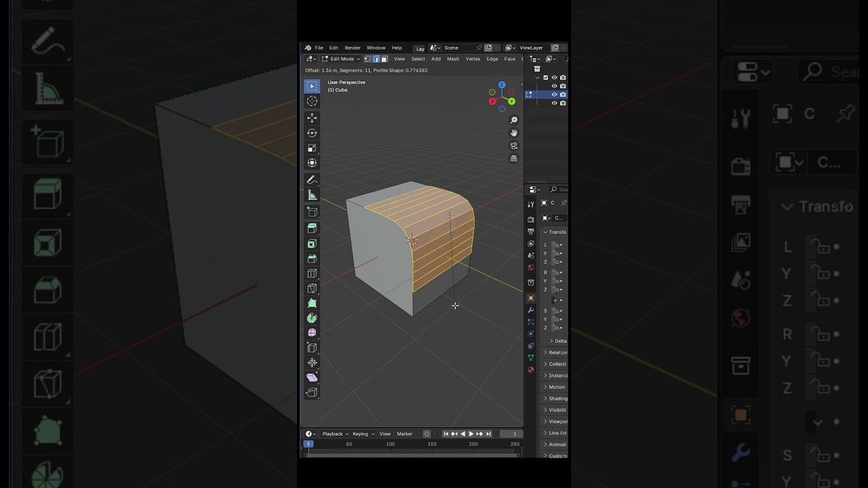This screenshot has width=868, height=488.
Task: Disable rendering for highlighted outliner object
Action: (x=563, y=94)
